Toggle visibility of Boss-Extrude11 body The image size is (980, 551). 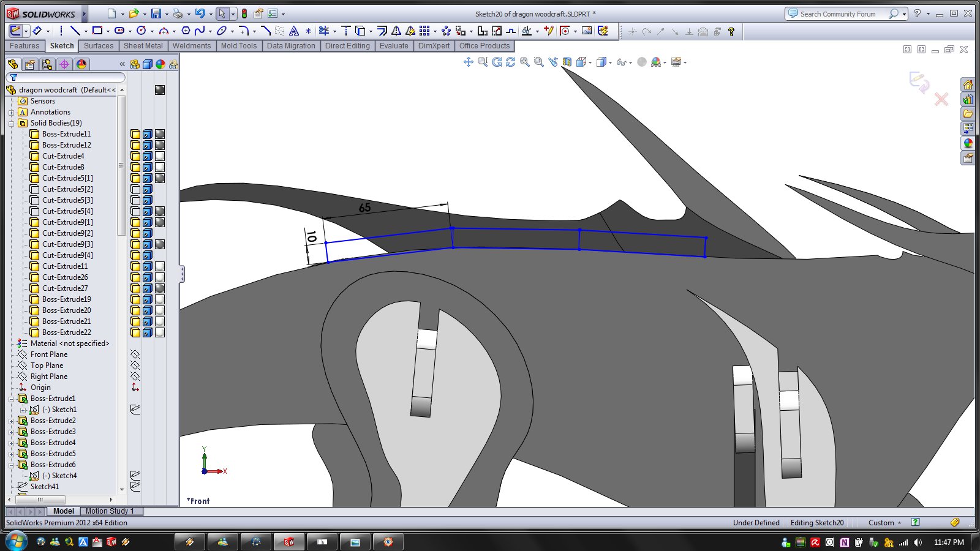pyautogui.click(x=135, y=134)
